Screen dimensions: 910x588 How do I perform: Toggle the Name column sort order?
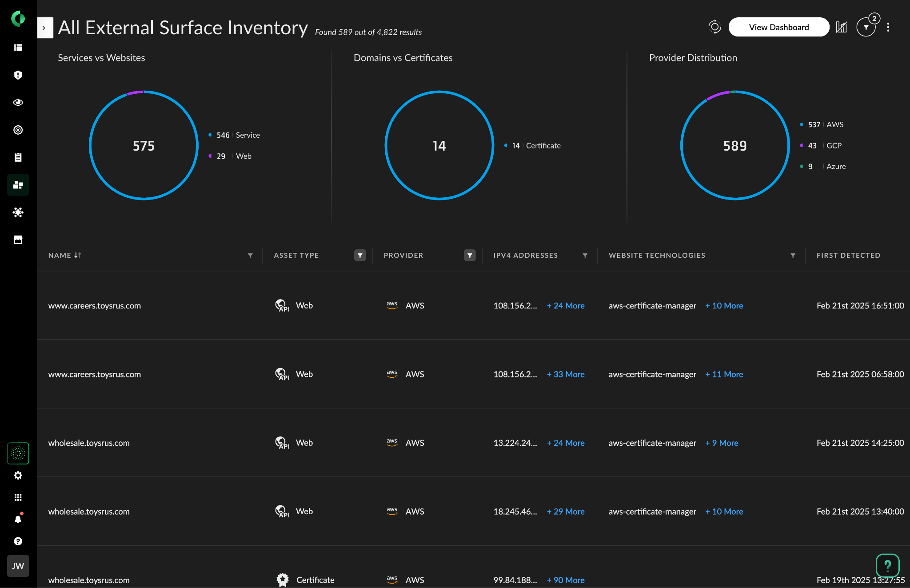[78, 255]
